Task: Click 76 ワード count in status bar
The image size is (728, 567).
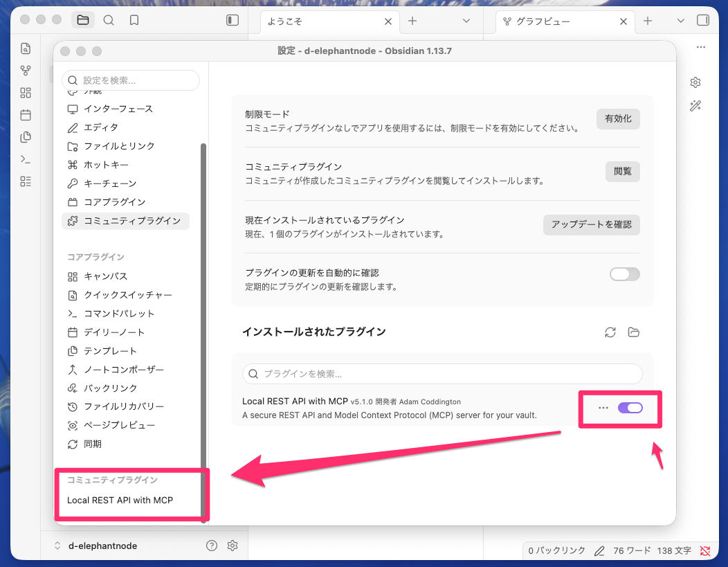Action: coord(632,551)
